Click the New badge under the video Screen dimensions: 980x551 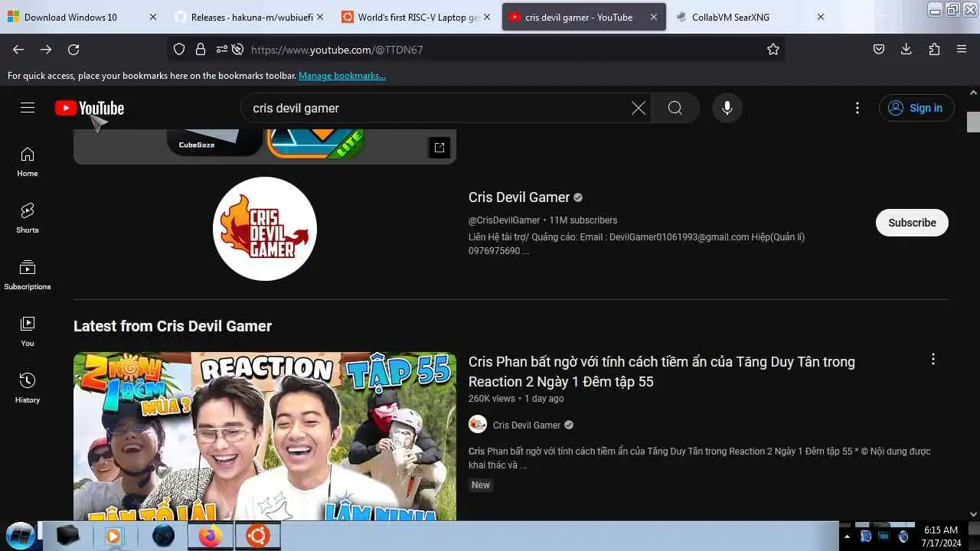pos(481,485)
